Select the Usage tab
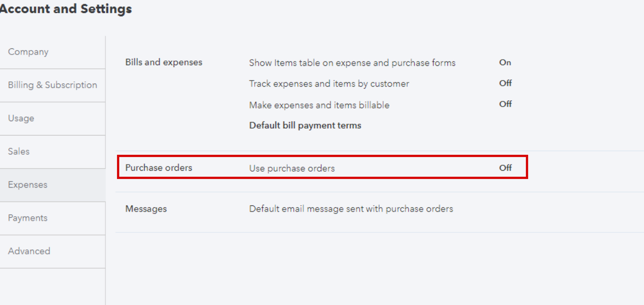 click(x=52, y=119)
